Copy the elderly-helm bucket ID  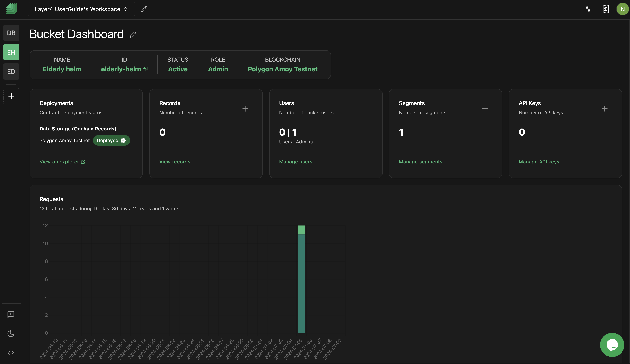pos(145,69)
